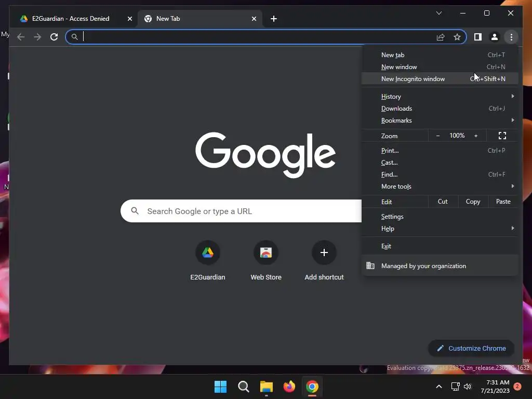Image resolution: width=532 pixels, height=399 pixels.
Task: Click the 100% zoom value
Action: [x=457, y=136]
